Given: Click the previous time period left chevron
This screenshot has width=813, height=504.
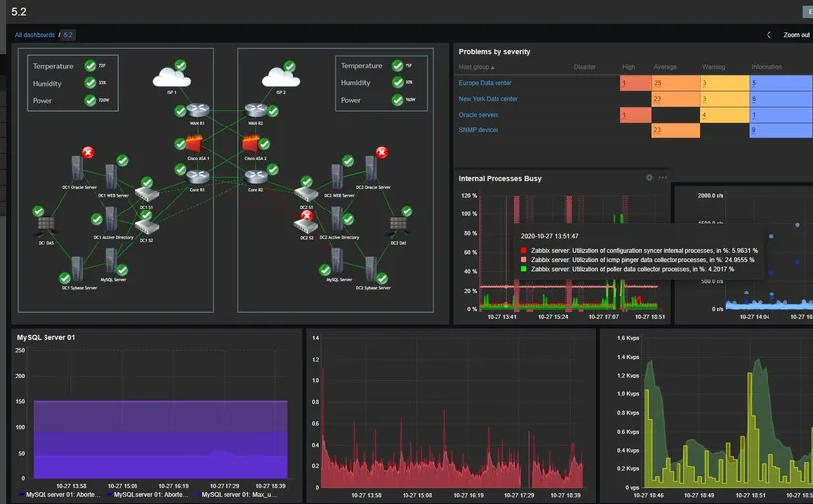Looking at the screenshot, I should click(768, 34).
